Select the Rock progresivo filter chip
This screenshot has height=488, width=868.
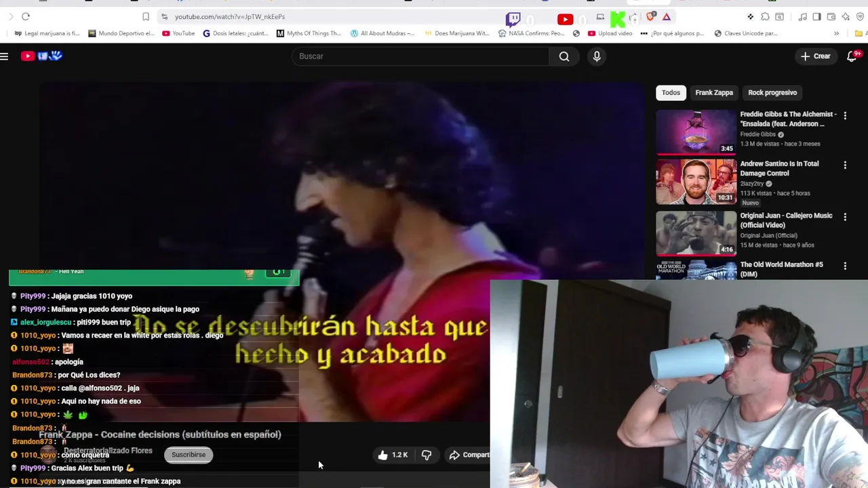772,92
